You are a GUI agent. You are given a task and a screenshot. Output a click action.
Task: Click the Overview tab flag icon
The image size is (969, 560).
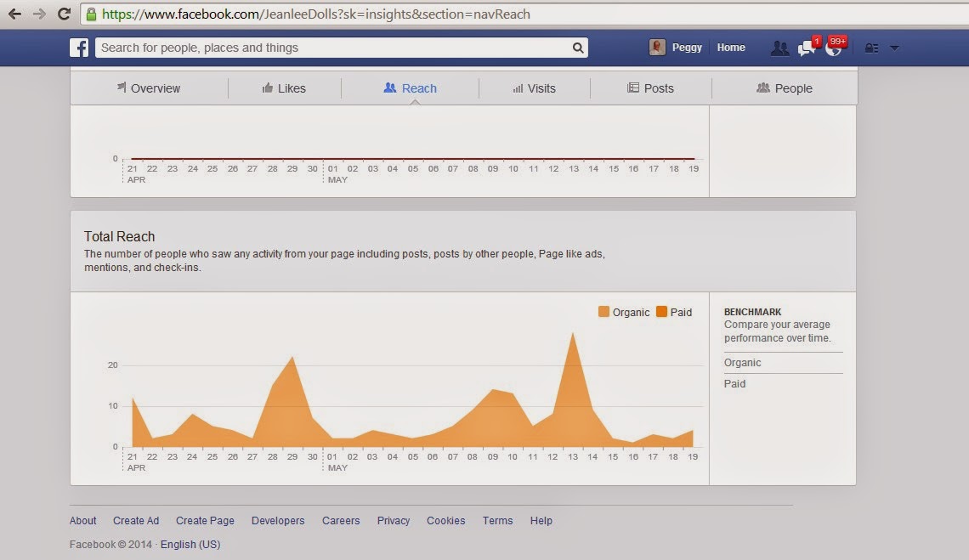pyautogui.click(x=122, y=88)
